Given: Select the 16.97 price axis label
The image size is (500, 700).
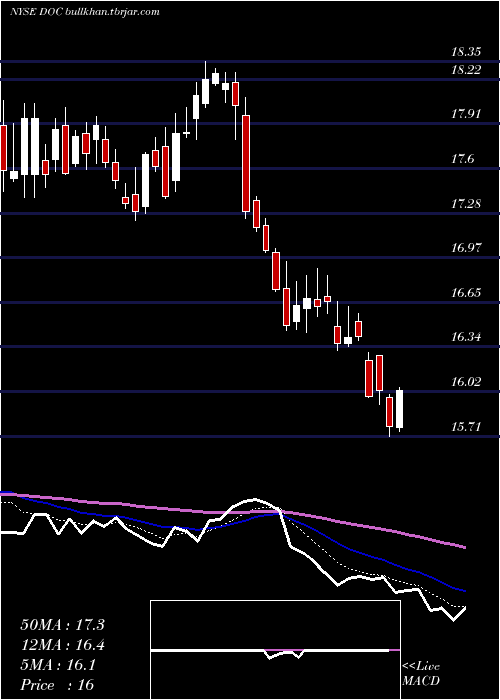Looking at the screenshot, I should pos(466,248).
